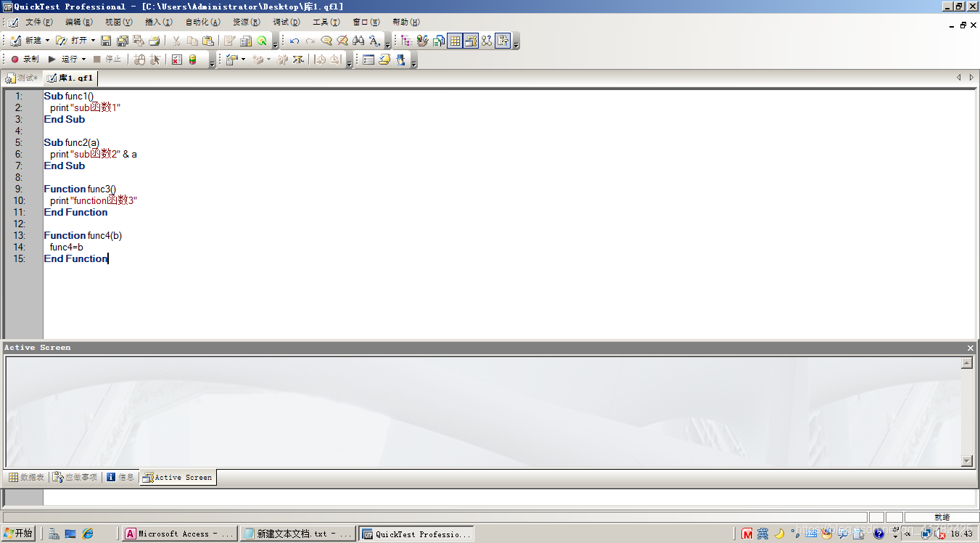Toggle the Data Table pane icon

click(455, 41)
